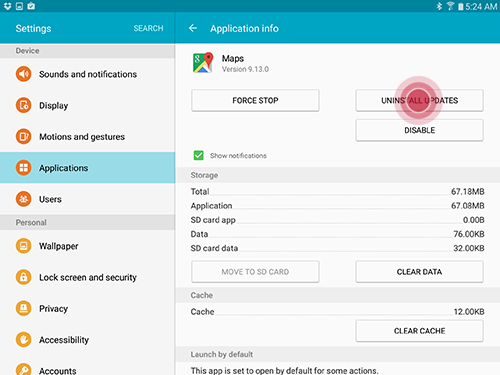Open Motions and gestures settings
Viewport: 500px width, 375px height.
[x=87, y=137]
